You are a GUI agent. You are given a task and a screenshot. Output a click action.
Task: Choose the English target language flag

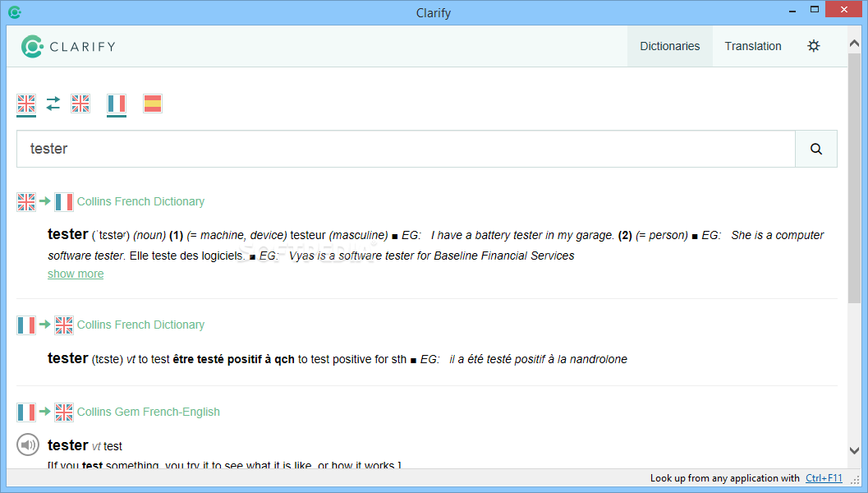click(x=80, y=104)
